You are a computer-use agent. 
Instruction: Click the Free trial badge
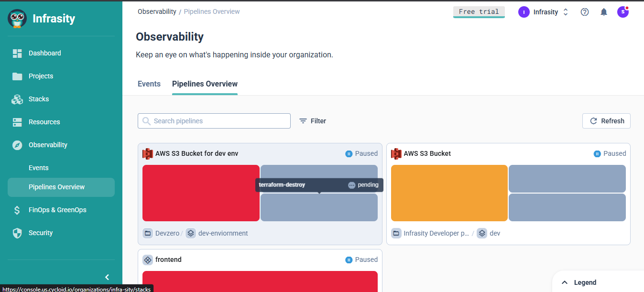(479, 12)
